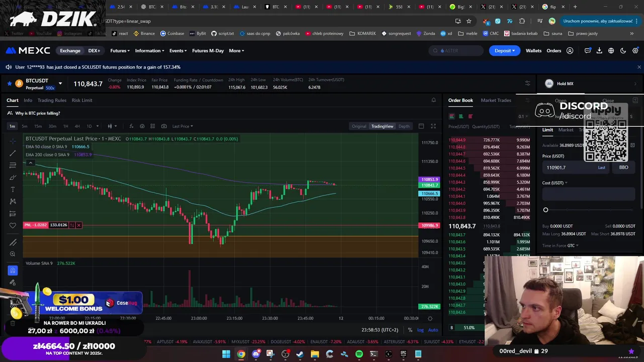This screenshot has height=362, width=644.
Task: Open the indicators fx menu
Action: pos(131,126)
